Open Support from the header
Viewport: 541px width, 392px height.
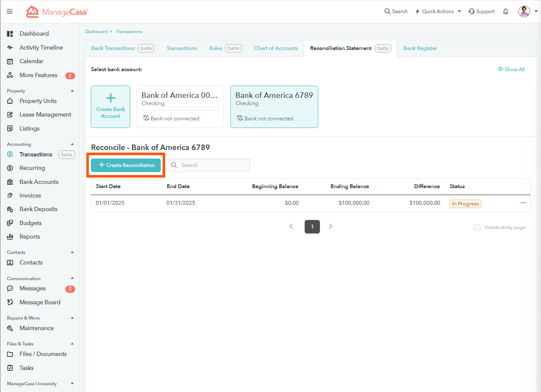pyautogui.click(x=482, y=11)
